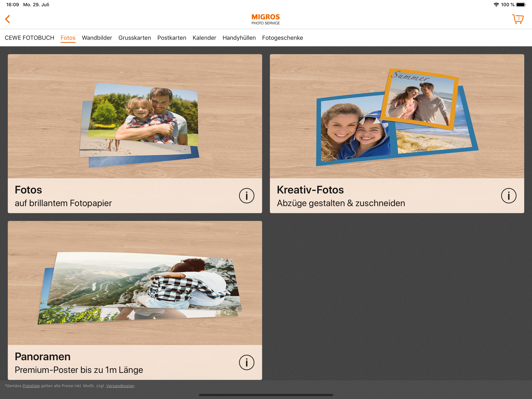Tap the battery indicator in status bar
Image resolution: width=532 pixels, height=399 pixels.
click(521, 4)
